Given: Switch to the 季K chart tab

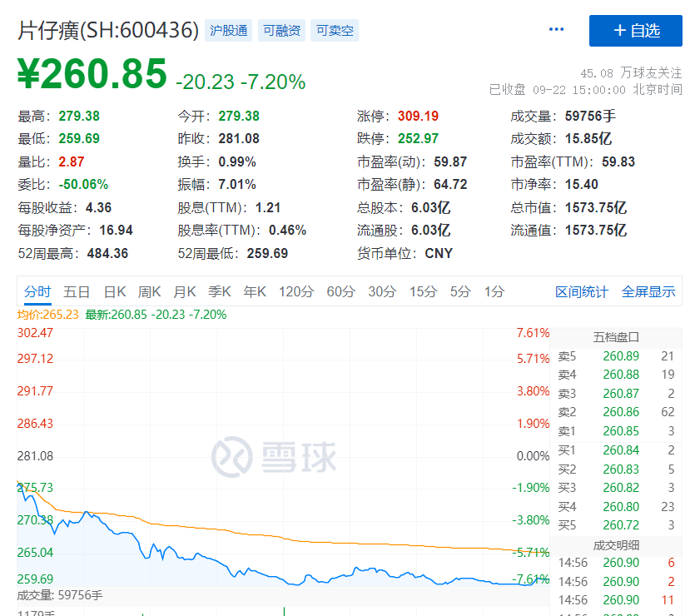Looking at the screenshot, I should (220, 291).
